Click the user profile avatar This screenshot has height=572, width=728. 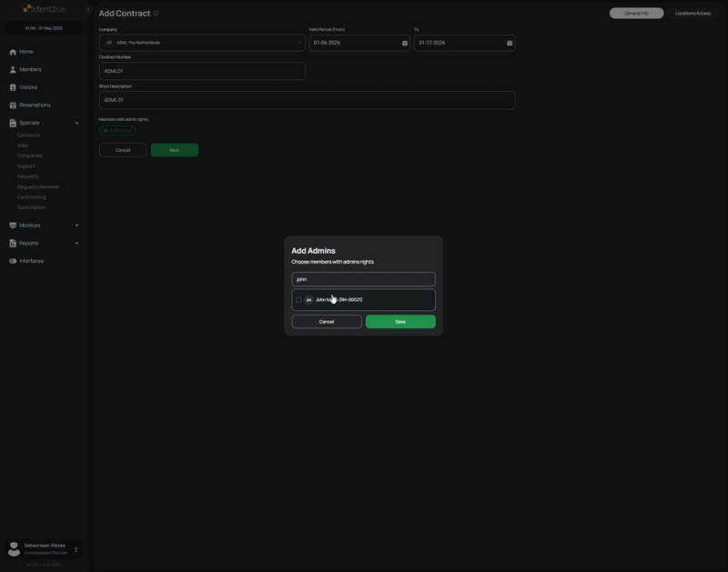click(x=14, y=549)
